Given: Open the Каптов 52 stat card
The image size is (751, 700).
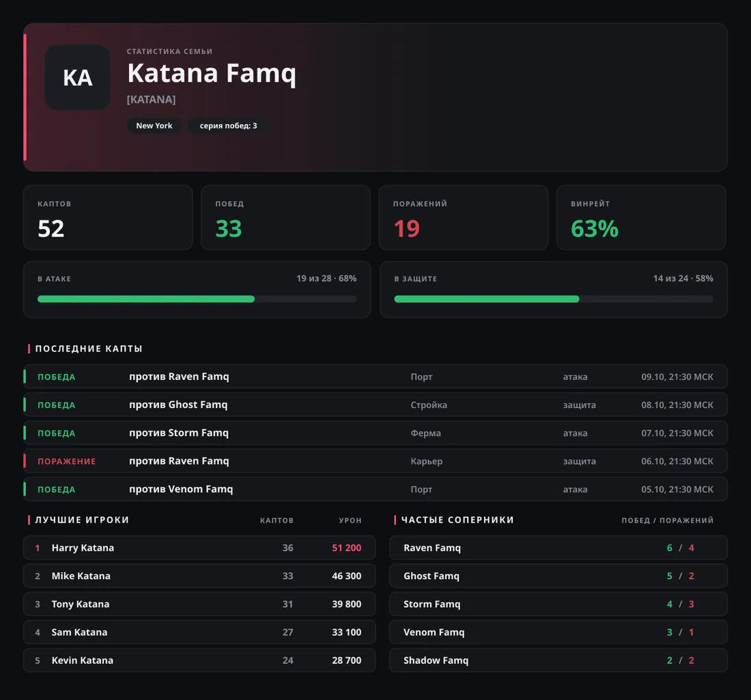Looking at the screenshot, I should point(108,218).
